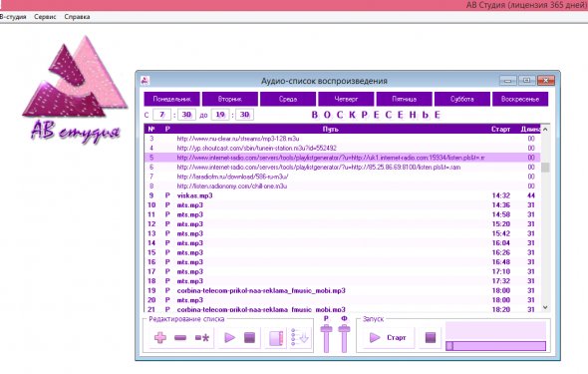The image size is (588, 374).
Task: Click the minus-asterisk clear list icon
Action: point(202,338)
